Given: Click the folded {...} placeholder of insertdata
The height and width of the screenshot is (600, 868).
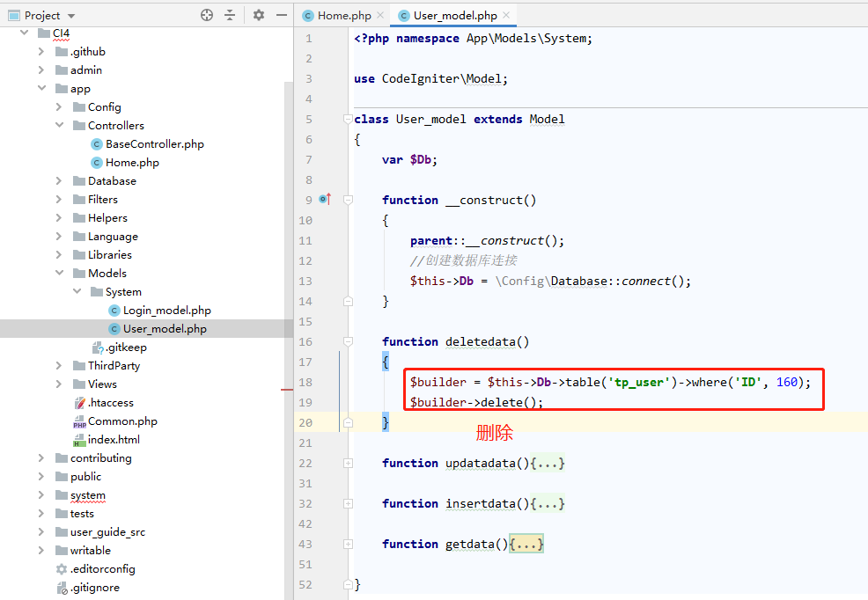Looking at the screenshot, I should [547, 504].
